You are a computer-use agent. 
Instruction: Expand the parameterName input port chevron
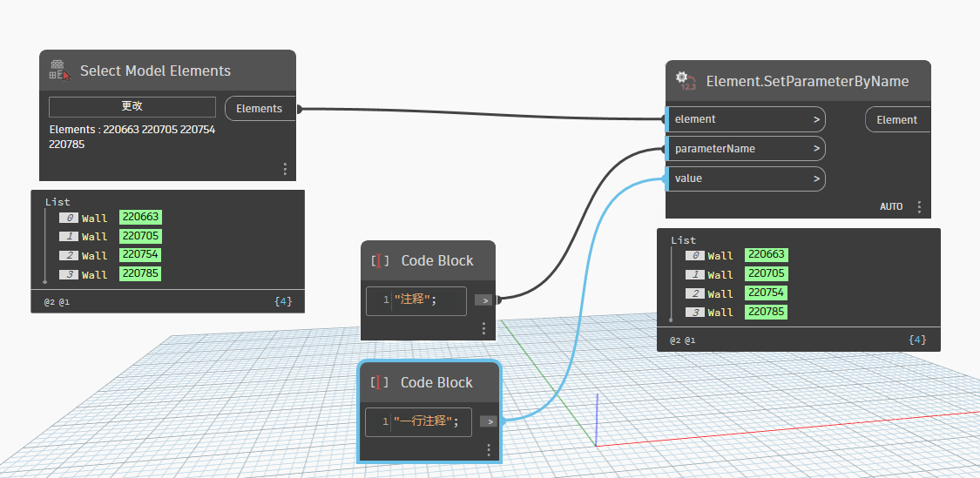coord(816,149)
